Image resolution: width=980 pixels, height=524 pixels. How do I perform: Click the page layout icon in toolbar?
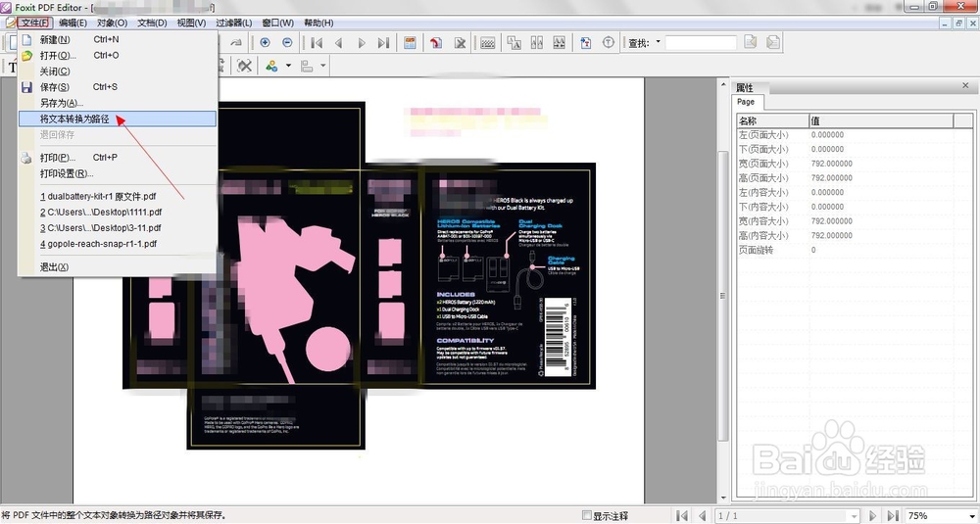click(410, 42)
